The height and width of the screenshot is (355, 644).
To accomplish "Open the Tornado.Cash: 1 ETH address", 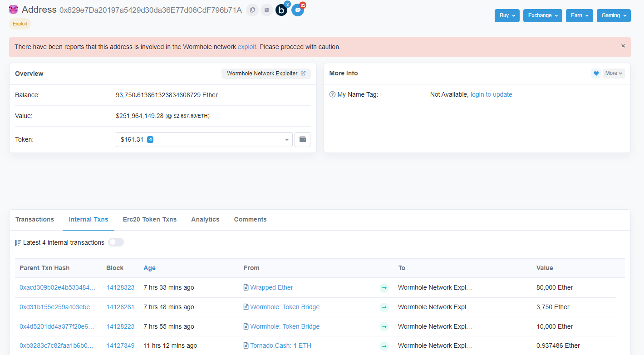I will (x=280, y=345).
